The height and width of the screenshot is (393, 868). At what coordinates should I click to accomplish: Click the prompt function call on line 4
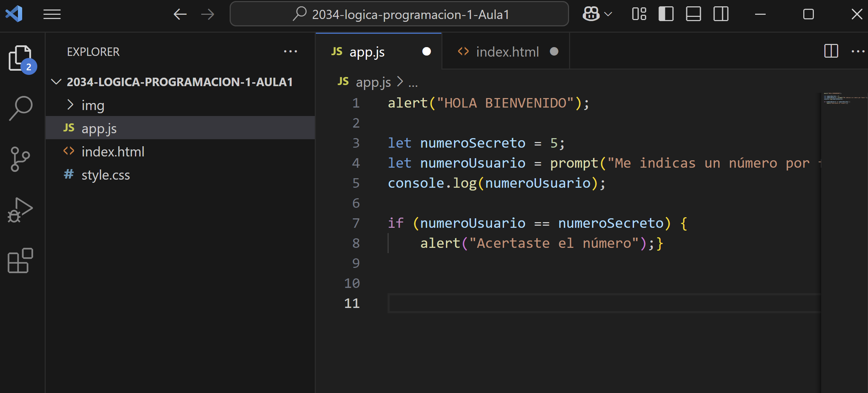574,163
